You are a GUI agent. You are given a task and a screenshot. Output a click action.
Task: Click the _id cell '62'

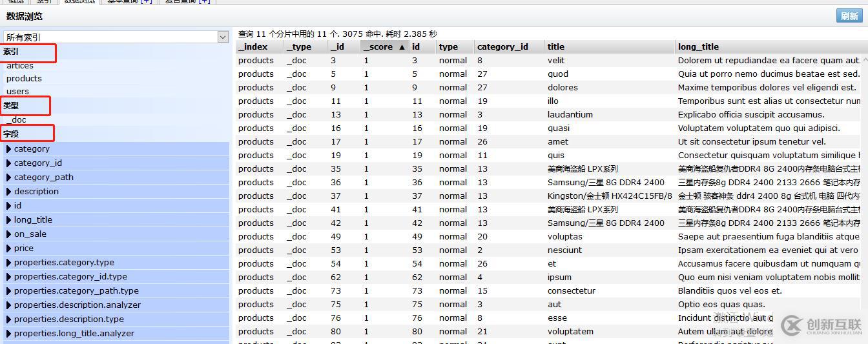coord(335,277)
